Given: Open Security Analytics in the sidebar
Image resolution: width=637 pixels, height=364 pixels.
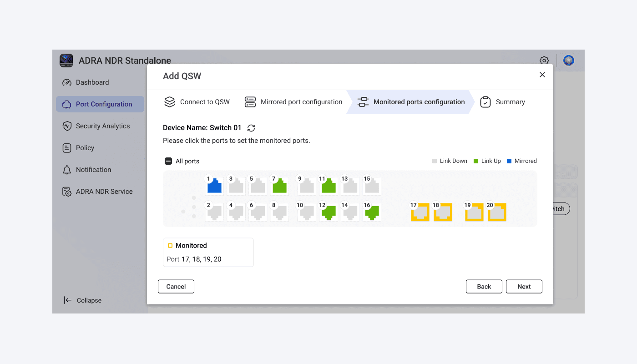Looking at the screenshot, I should (x=100, y=126).
